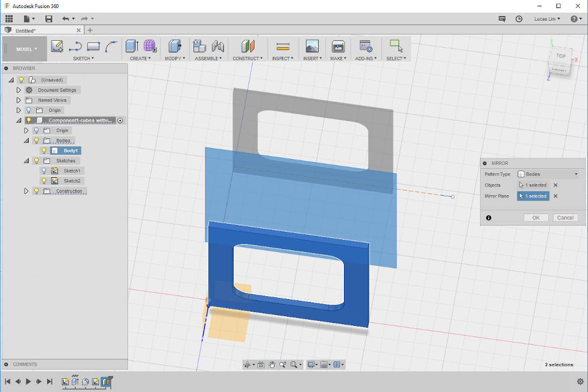Open the job status clock icon
This screenshot has width=588, height=392.
[519, 19]
